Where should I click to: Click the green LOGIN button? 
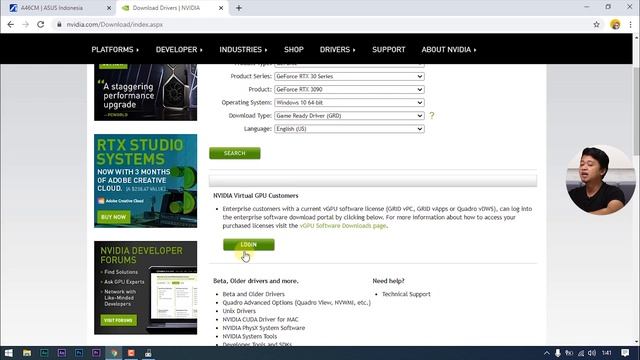point(249,244)
